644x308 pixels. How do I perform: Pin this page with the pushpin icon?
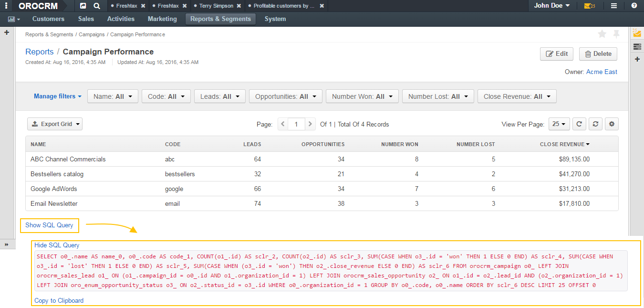pos(616,34)
